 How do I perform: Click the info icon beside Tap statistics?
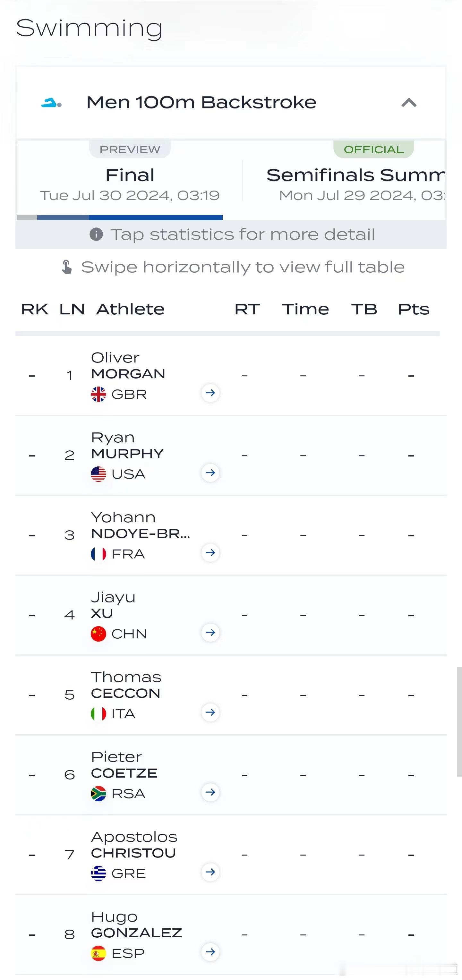[96, 234]
